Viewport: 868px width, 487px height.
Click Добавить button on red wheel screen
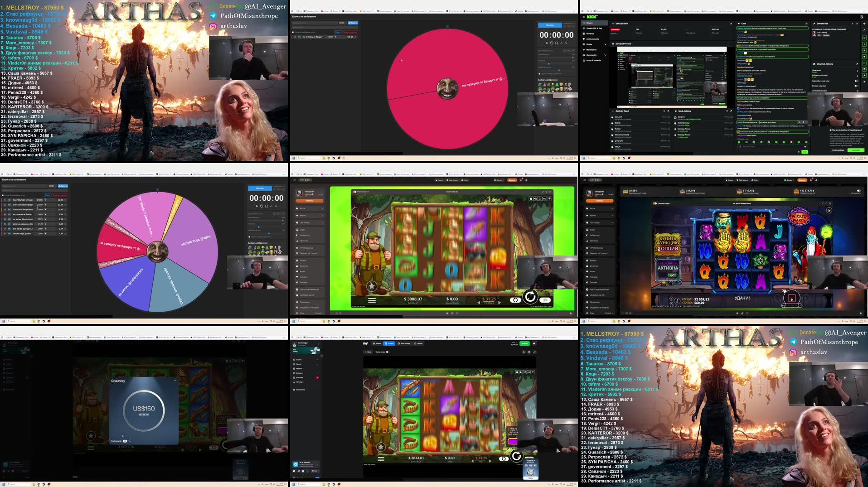click(x=353, y=23)
